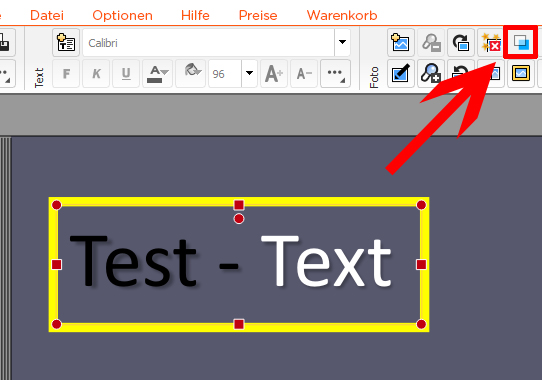Viewport: 542px width, 380px height.
Task: Open the Optionen menu
Action: 122,15
